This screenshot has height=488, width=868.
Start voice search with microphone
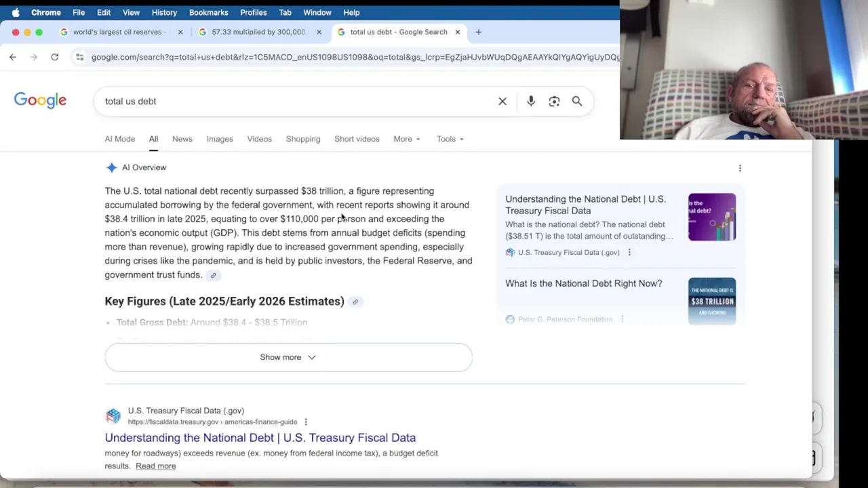pyautogui.click(x=531, y=101)
